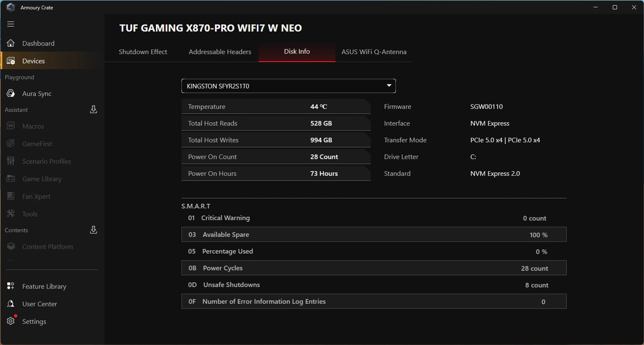Click the Content Platform layers icon
The width and height of the screenshot is (644, 345).
point(11,247)
